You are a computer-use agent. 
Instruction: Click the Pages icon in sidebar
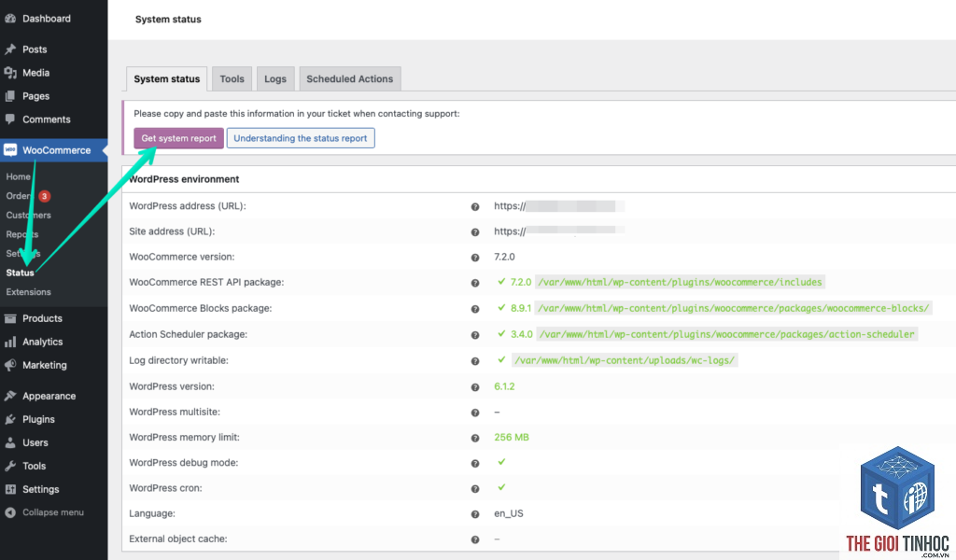9,96
